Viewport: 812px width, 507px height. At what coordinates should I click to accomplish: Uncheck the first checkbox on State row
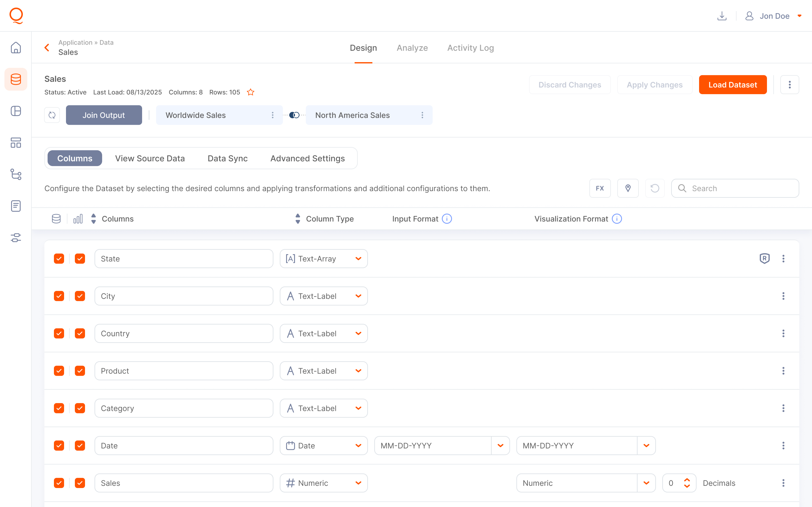(x=59, y=259)
